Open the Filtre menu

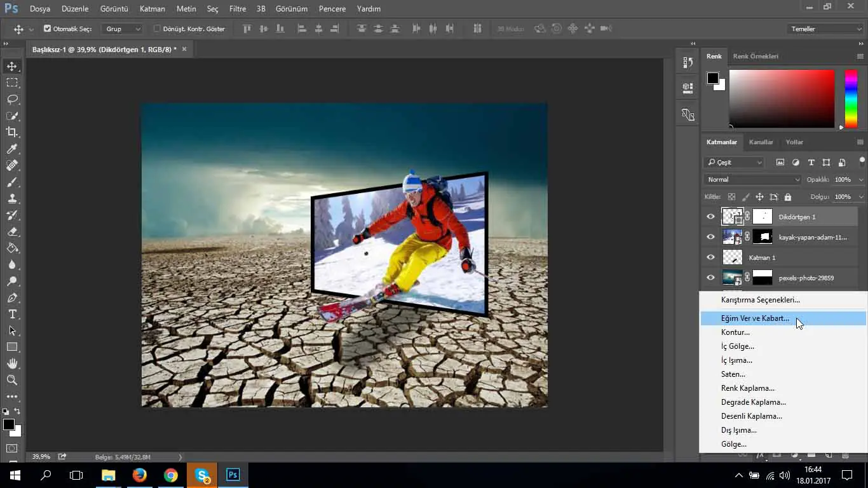tap(237, 9)
